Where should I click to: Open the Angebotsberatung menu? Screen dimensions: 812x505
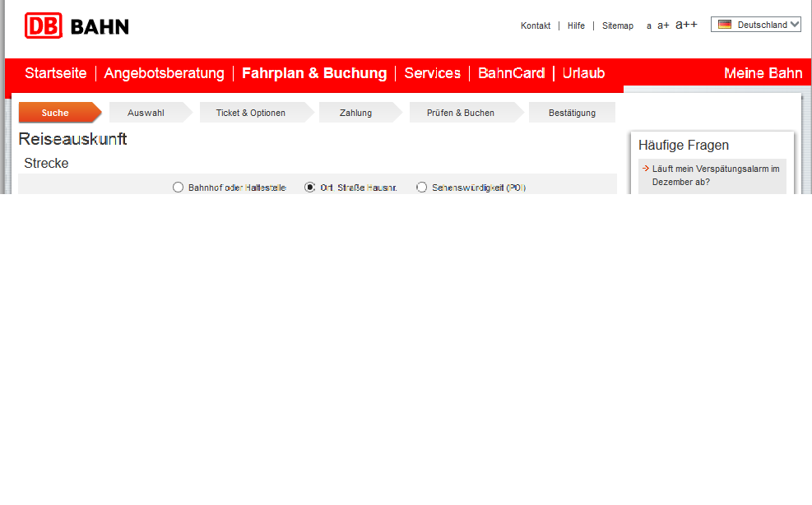click(165, 73)
